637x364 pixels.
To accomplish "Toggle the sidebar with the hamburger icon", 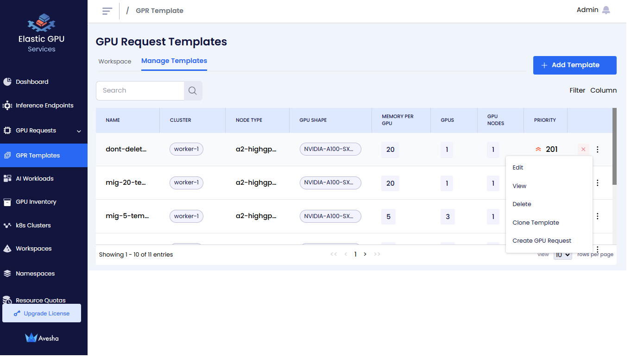I will [107, 11].
